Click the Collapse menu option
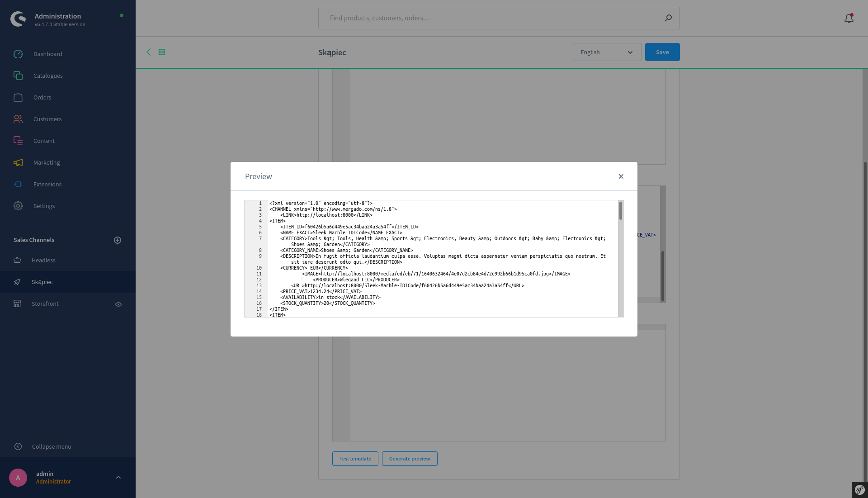 click(x=52, y=446)
